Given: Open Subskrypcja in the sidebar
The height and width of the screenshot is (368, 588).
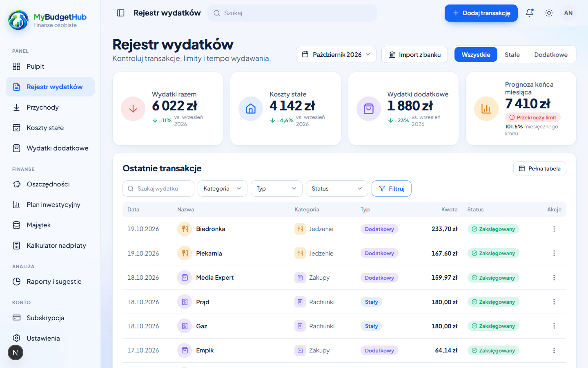Looking at the screenshot, I should pyautogui.click(x=50, y=318).
